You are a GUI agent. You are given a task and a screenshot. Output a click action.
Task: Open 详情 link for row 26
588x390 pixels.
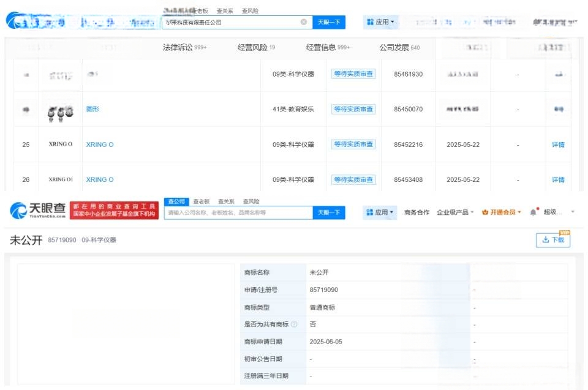[x=558, y=179]
